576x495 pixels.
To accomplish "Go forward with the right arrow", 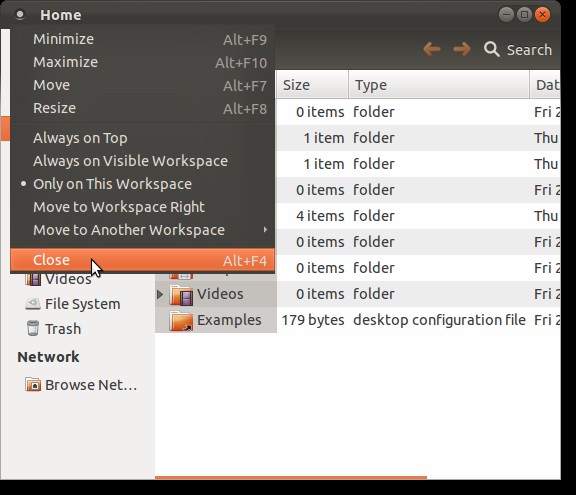I will click(x=462, y=49).
